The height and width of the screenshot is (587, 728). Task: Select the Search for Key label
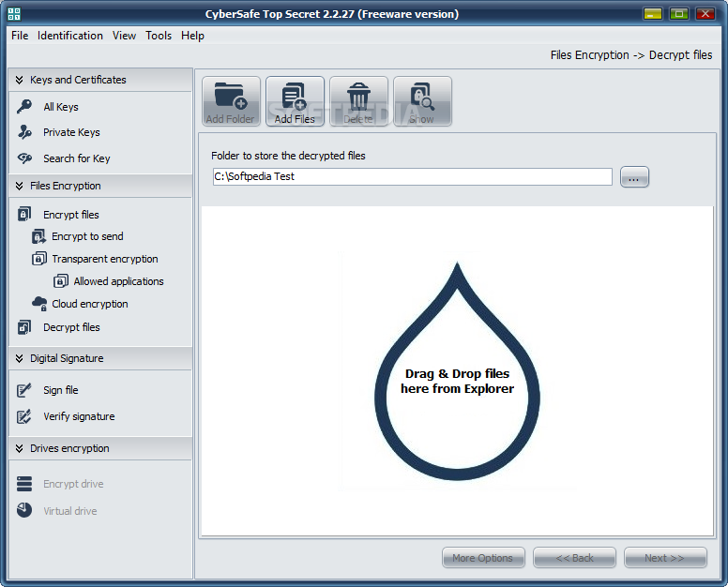tap(77, 158)
